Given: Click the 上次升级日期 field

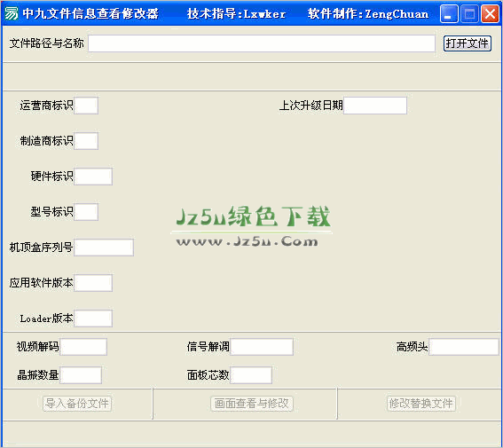Looking at the screenshot, I should click(x=375, y=106).
